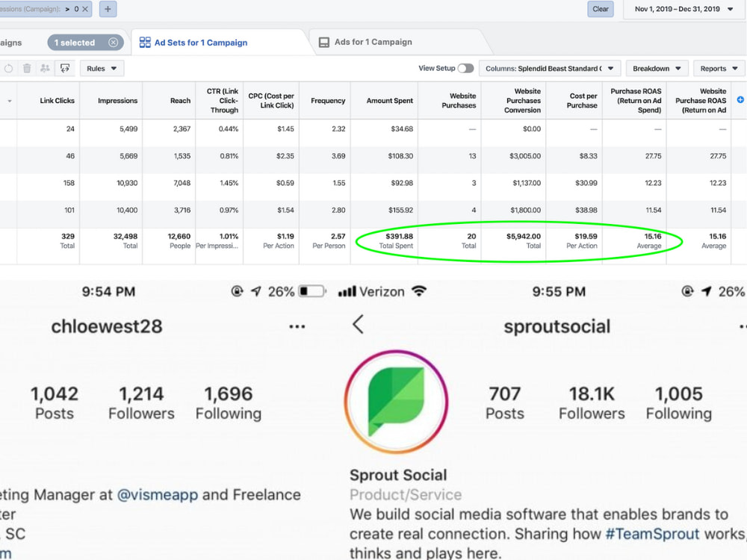The image size is (747, 560).
Task: Click the export share icon in toolbar
Action: (65, 69)
